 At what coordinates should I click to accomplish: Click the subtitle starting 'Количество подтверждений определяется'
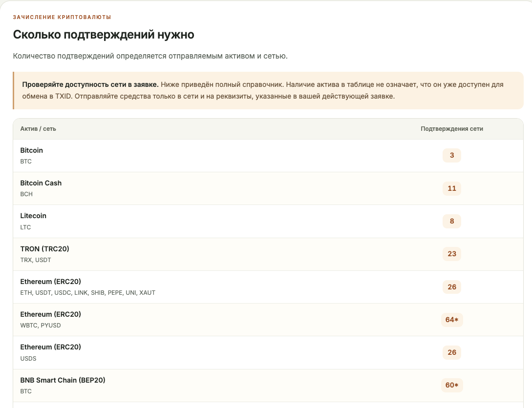pyautogui.click(x=150, y=56)
